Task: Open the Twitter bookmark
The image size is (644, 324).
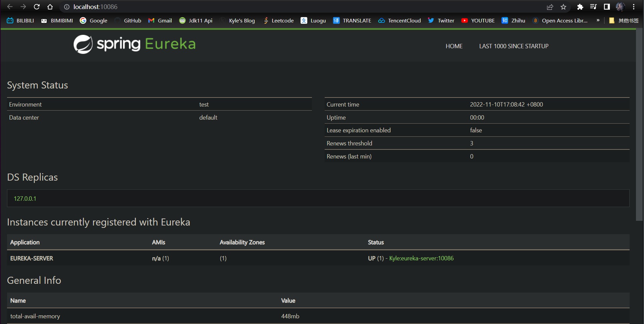Action: 441,20
